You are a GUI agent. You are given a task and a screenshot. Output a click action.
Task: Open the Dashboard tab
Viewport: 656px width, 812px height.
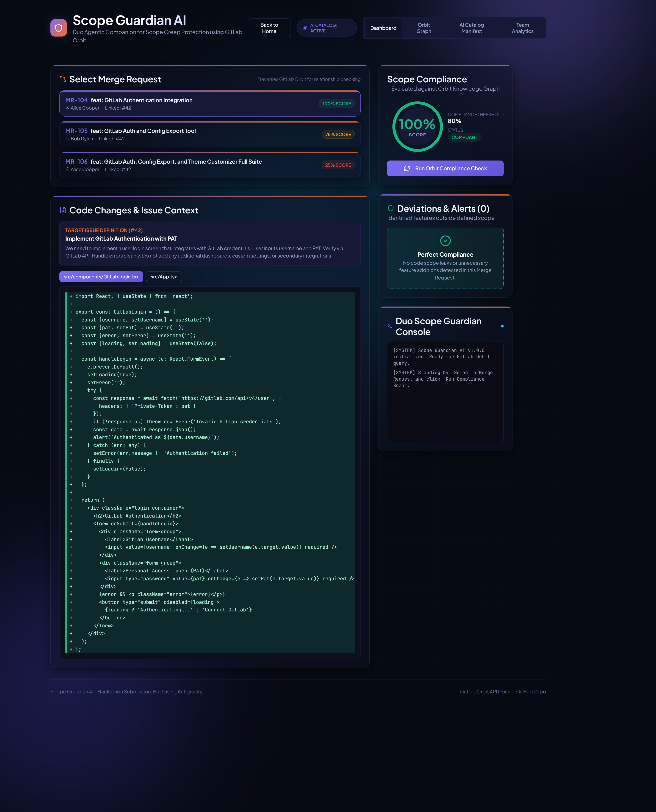[x=383, y=28]
